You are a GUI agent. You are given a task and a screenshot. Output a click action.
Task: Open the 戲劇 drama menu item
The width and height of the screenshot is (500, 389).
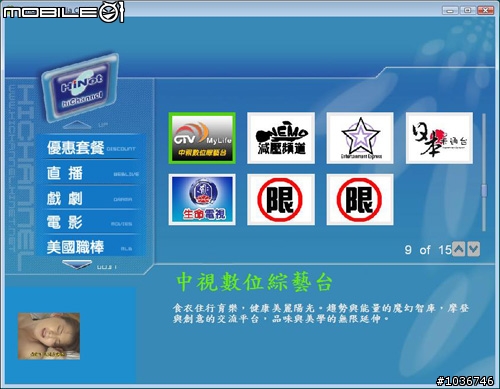point(91,198)
